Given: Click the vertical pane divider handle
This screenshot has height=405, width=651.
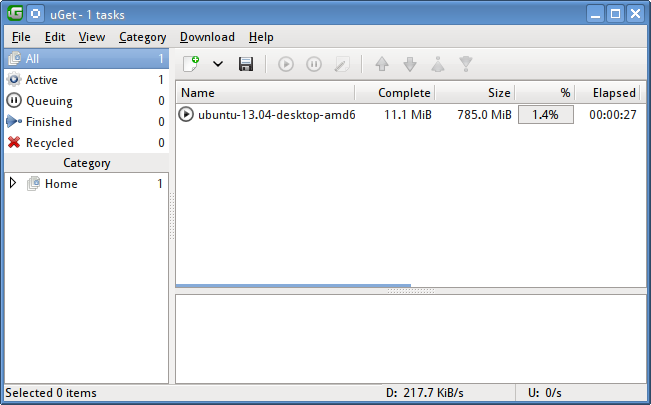Looking at the screenshot, I should click(172, 216).
